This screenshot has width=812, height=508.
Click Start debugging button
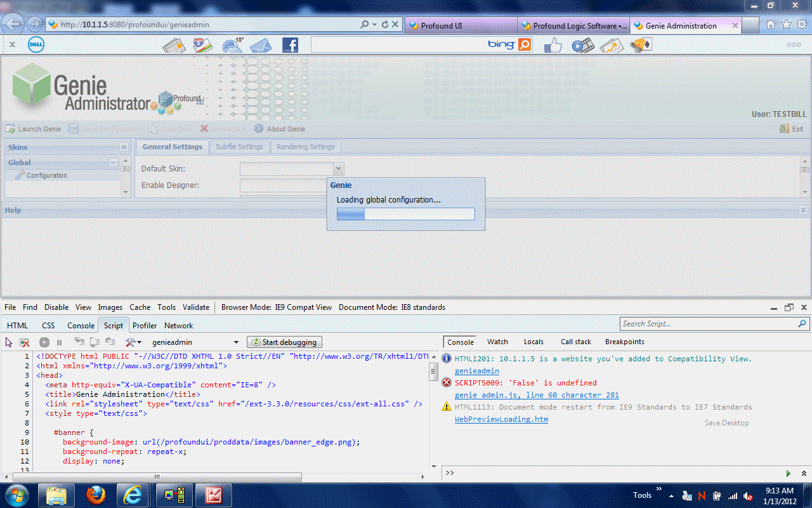coord(284,342)
